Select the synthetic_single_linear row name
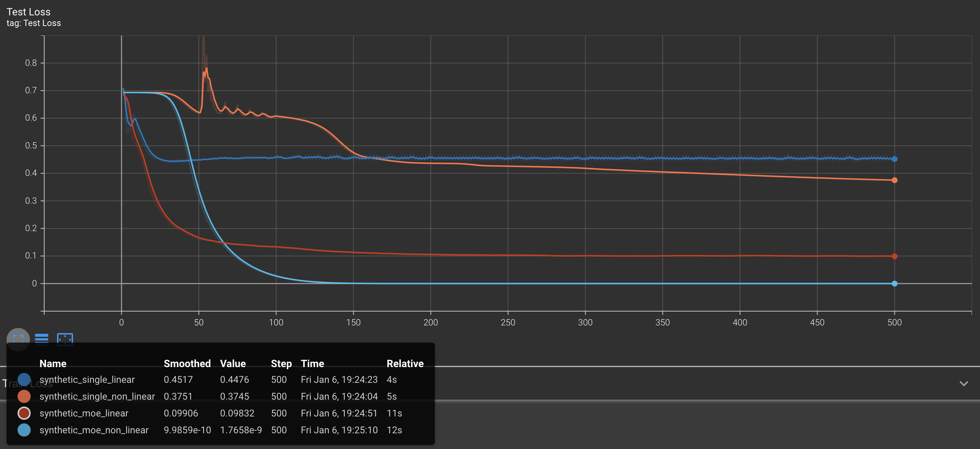The image size is (980, 449). pos(87,379)
